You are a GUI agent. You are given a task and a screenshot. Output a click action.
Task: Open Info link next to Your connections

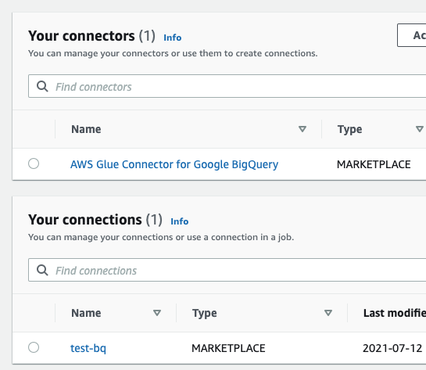179,221
